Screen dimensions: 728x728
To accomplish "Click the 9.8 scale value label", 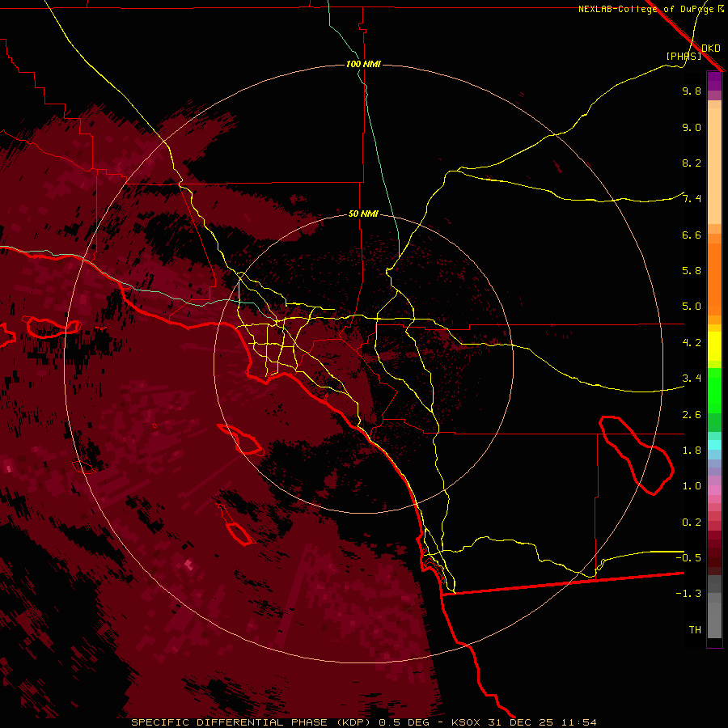I will pyautogui.click(x=692, y=91).
